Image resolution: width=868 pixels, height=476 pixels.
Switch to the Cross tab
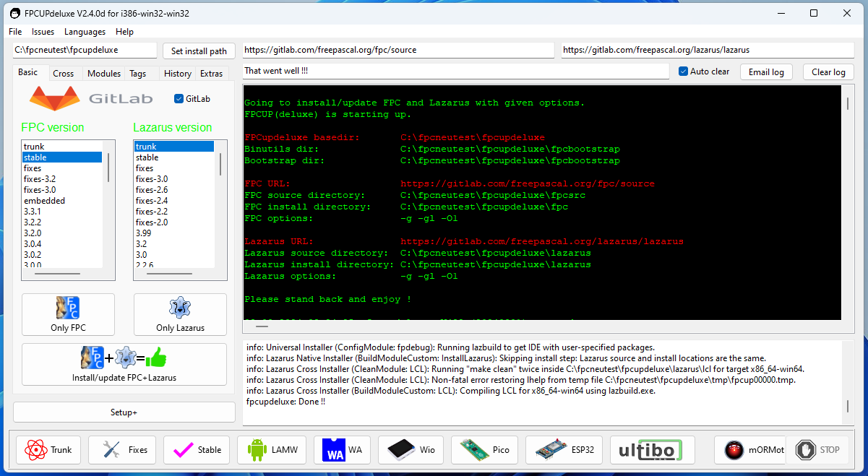(64, 73)
